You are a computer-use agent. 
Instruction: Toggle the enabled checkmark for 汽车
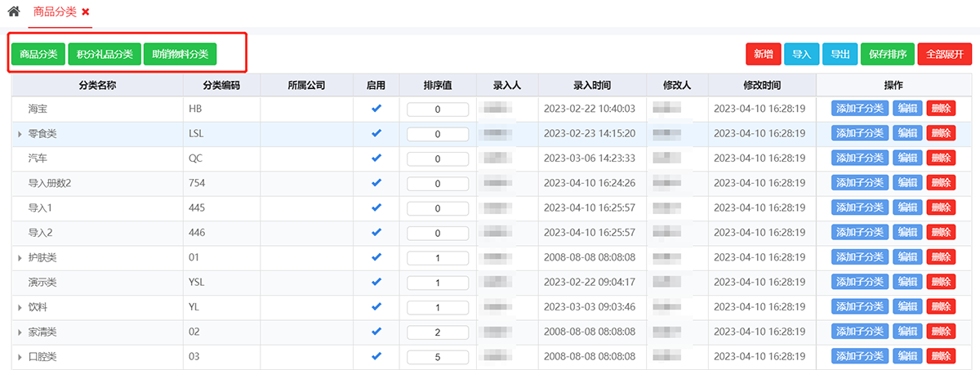[x=376, y=158]
